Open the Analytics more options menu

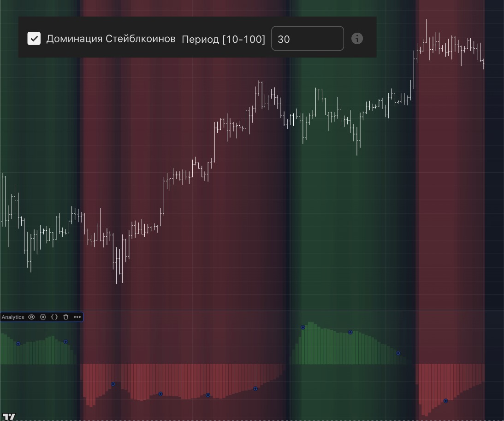coord(77,317)
